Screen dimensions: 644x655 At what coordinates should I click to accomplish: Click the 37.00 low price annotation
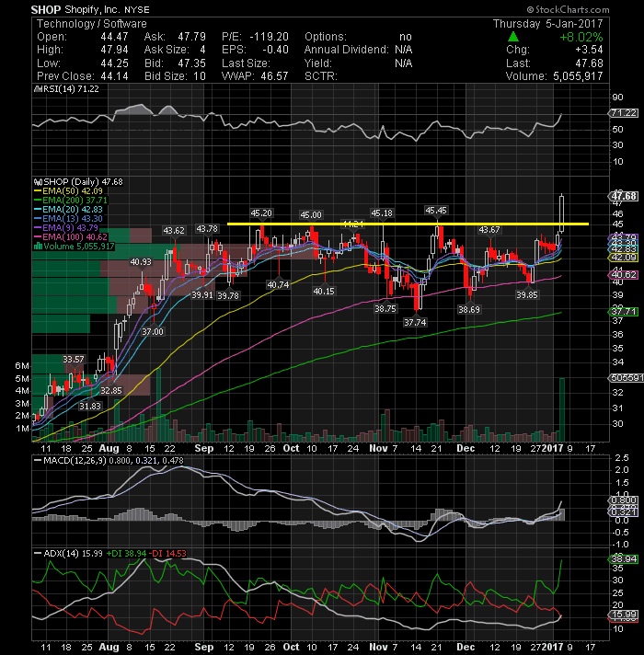point(153,332)
